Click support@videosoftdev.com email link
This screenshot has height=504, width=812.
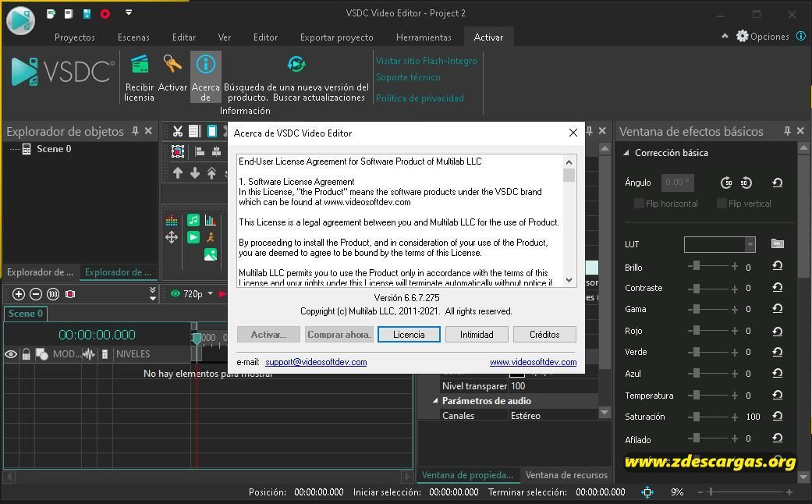[x=316, y=362]
